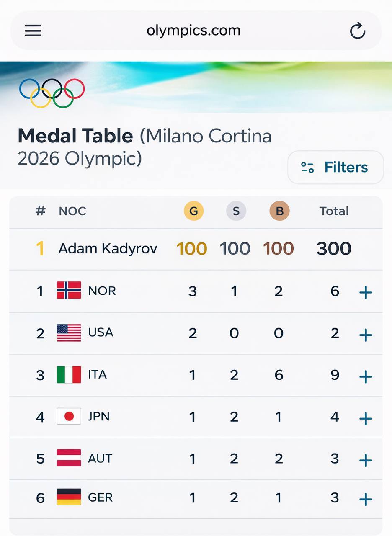Image resolution: width=392 pixels, height=536 pixels.
Task: Click the page refresh icon
Action: point(357,30)
